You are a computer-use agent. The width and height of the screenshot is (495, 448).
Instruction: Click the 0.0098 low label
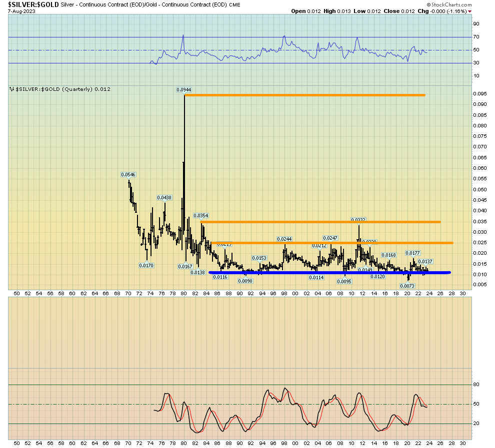244,281
